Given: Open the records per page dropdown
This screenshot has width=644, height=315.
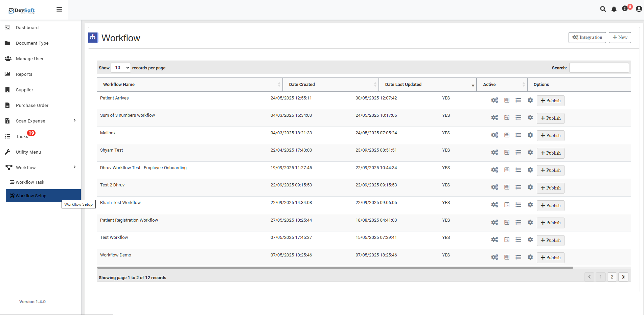Looking at the screenshot, I should click(x=121, y=68).
